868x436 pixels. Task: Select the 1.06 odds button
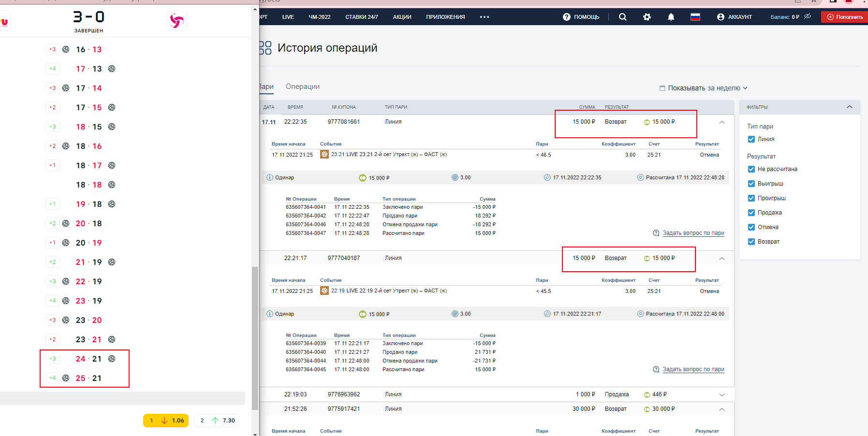[x=166, y=421]
